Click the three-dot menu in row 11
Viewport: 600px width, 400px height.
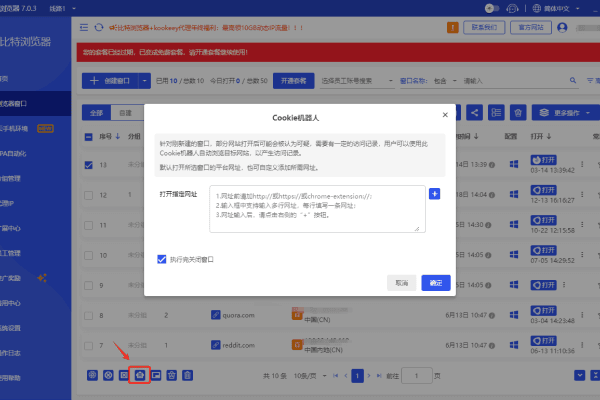[582, 224]
